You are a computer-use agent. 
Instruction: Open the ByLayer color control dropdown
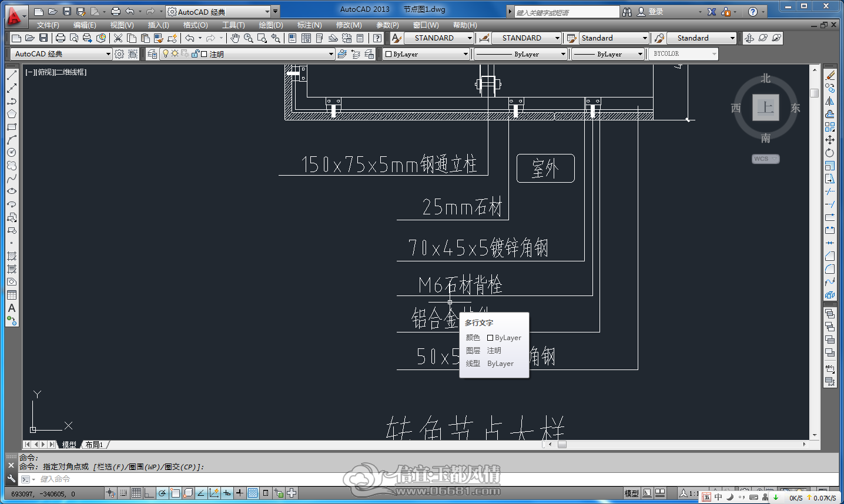tap(465, 54)
